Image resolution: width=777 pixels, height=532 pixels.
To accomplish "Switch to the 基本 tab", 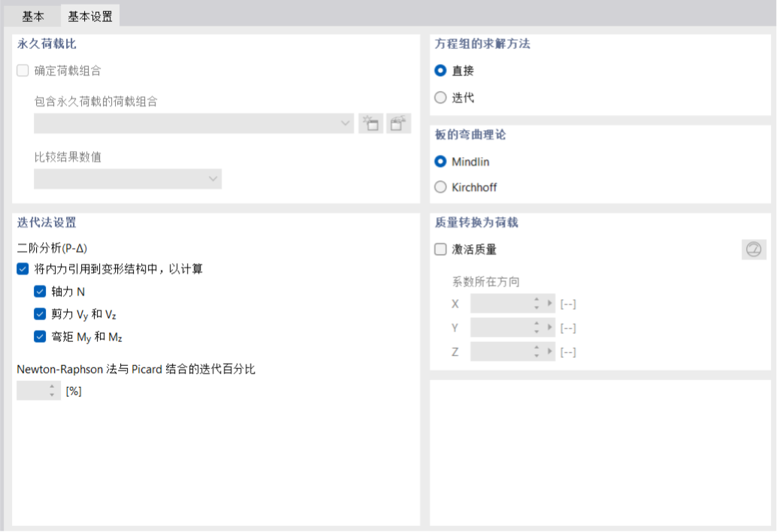I will 33,16.
